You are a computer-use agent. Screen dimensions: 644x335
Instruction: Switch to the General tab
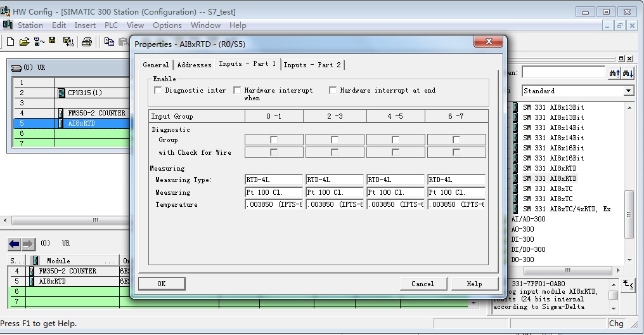(156, 65)
